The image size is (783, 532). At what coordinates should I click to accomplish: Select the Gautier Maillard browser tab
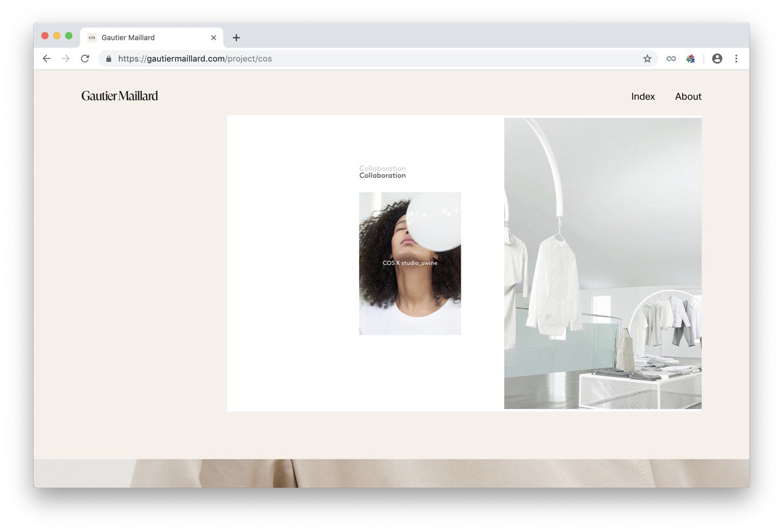152,37
